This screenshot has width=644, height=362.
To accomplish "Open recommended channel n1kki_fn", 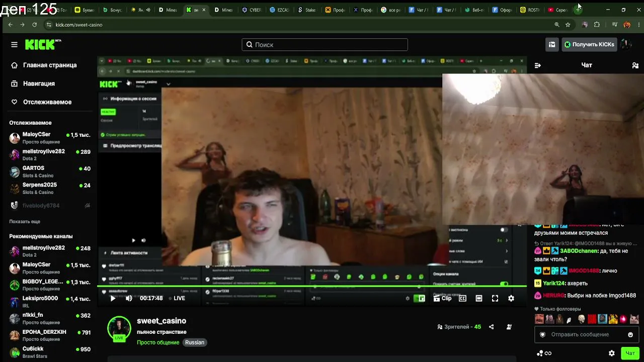I will click(50, 319).
